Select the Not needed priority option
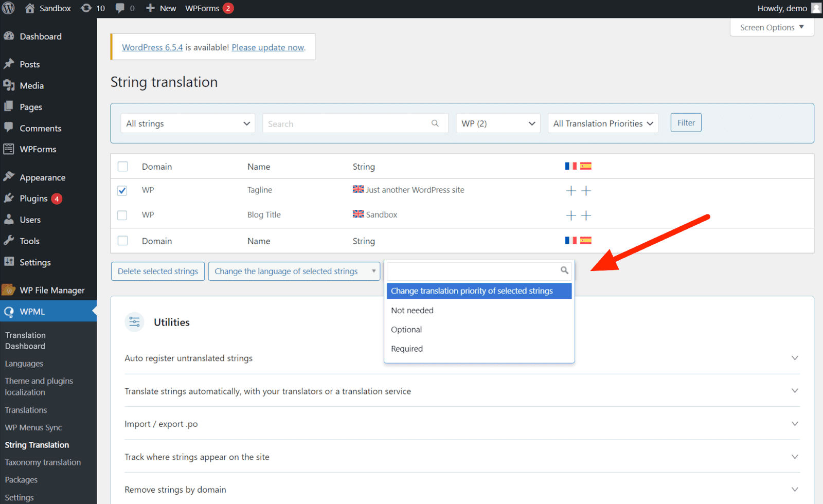 479,310
